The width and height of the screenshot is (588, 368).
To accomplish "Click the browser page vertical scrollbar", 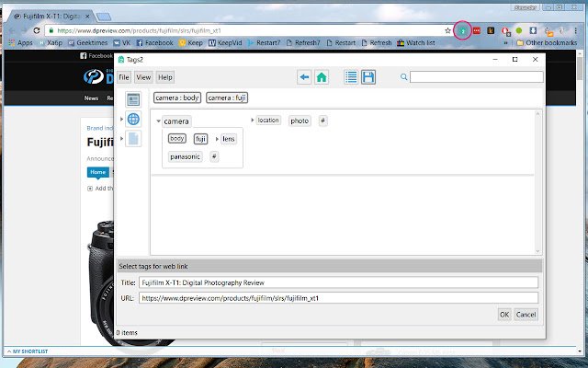I will click(x=580, y=199).
